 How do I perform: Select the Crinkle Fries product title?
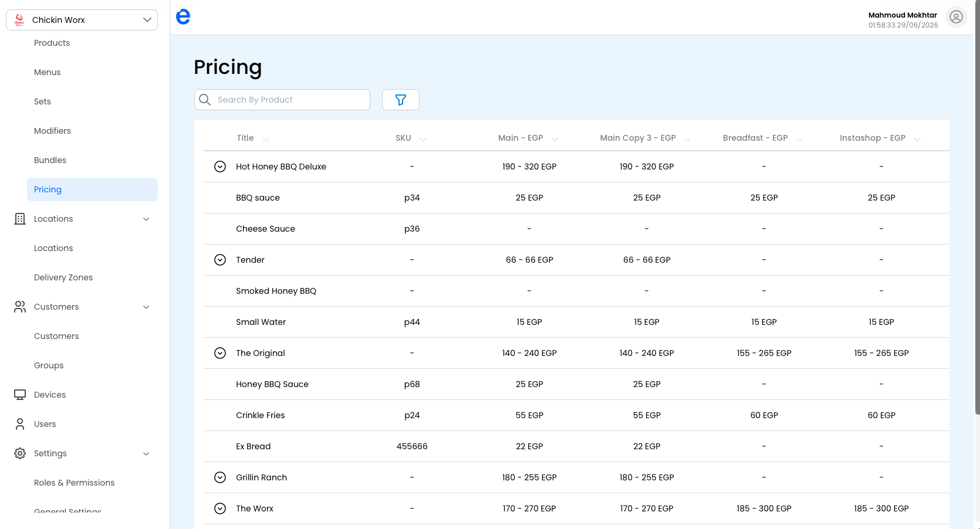tap(260, 415)
